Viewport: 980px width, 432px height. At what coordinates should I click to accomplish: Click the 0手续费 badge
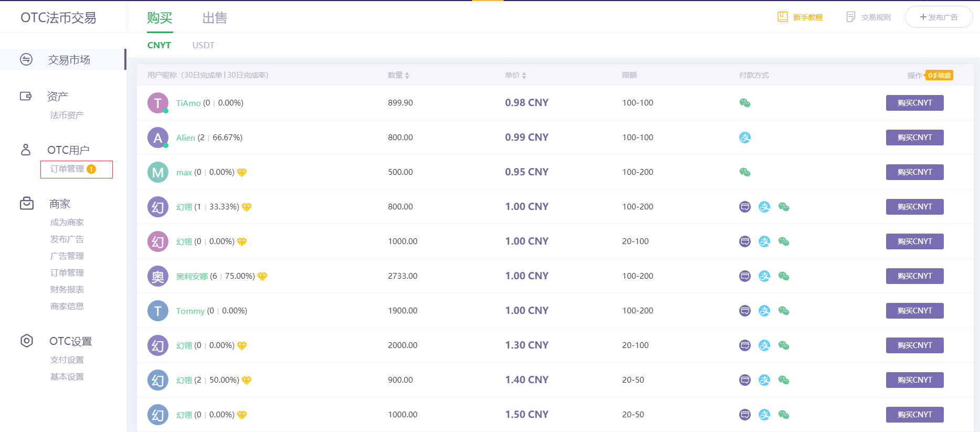pyautogui.click(x=939, y=75)
